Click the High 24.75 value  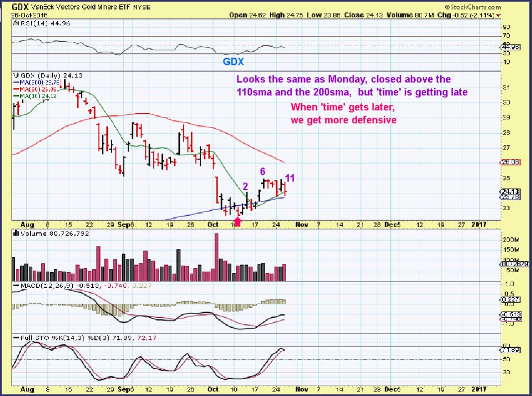coord(286,15)
